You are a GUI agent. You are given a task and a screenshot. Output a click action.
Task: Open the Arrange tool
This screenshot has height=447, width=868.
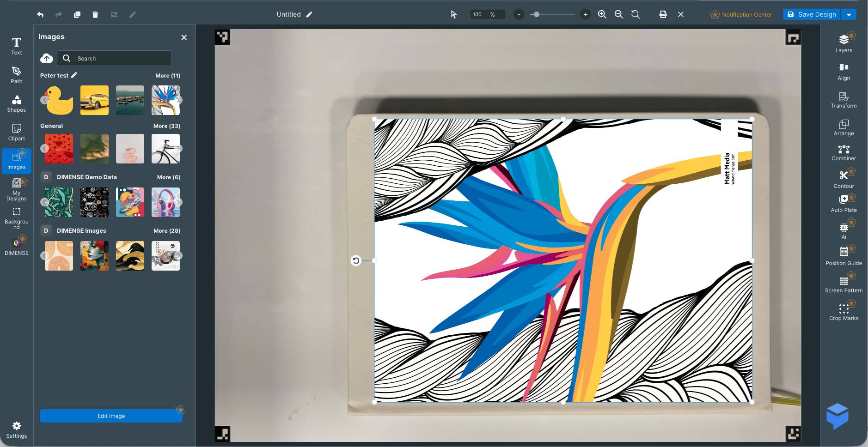point(844,127)
